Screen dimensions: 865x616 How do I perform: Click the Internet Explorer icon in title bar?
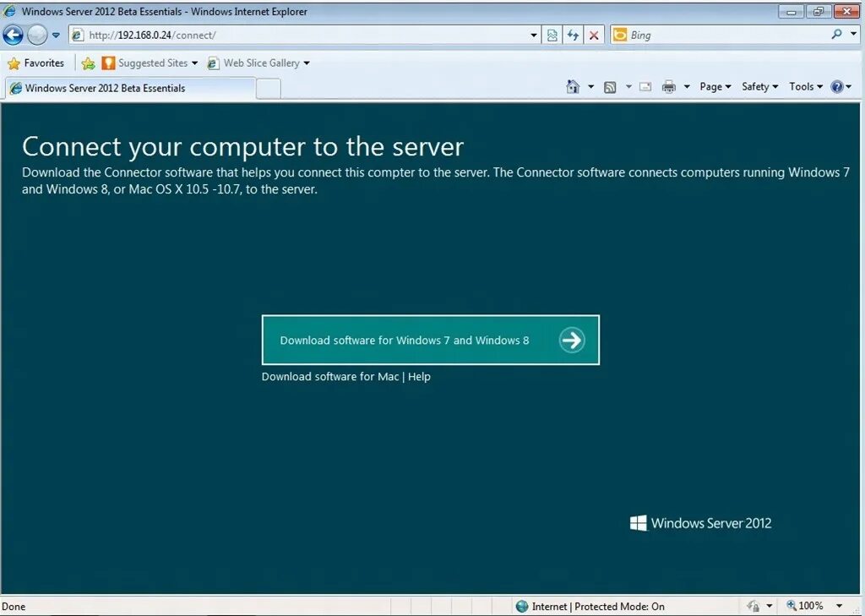9,11
